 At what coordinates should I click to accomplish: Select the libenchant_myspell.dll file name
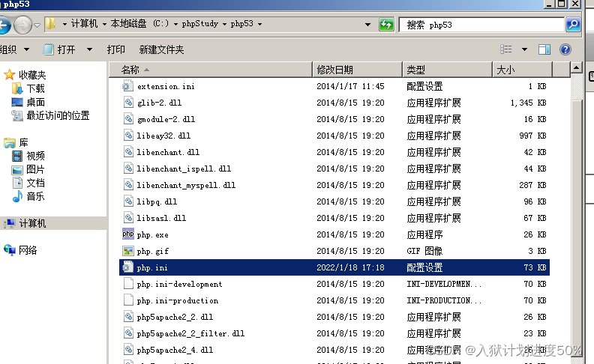tap(186, 185)
